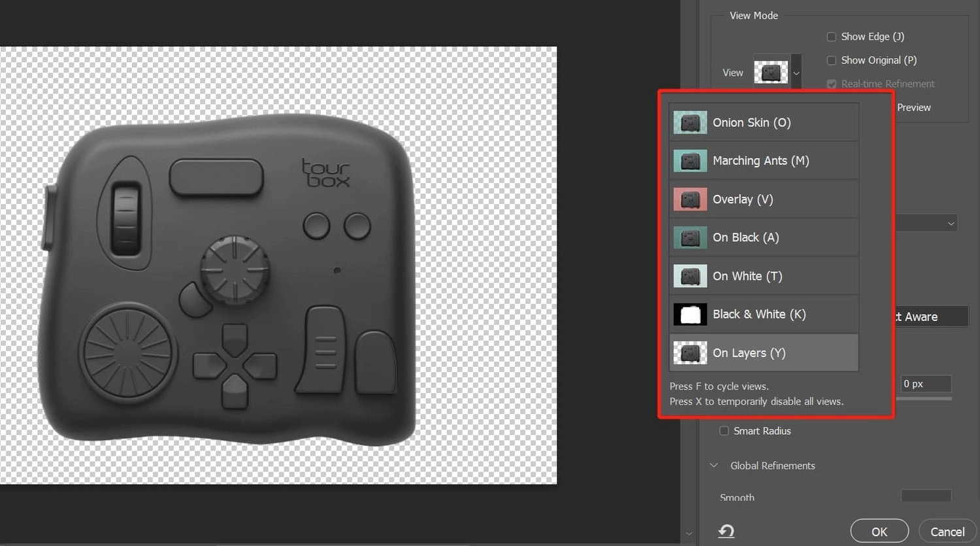The width and height of the screenshot is (980, 546).
Task: Confirm with the OK button
Action: pos(879,532)
